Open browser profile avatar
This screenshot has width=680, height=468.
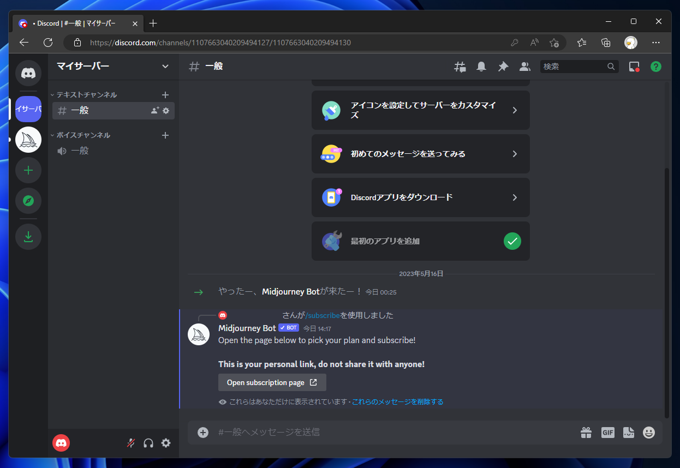[x=631, y=43]
